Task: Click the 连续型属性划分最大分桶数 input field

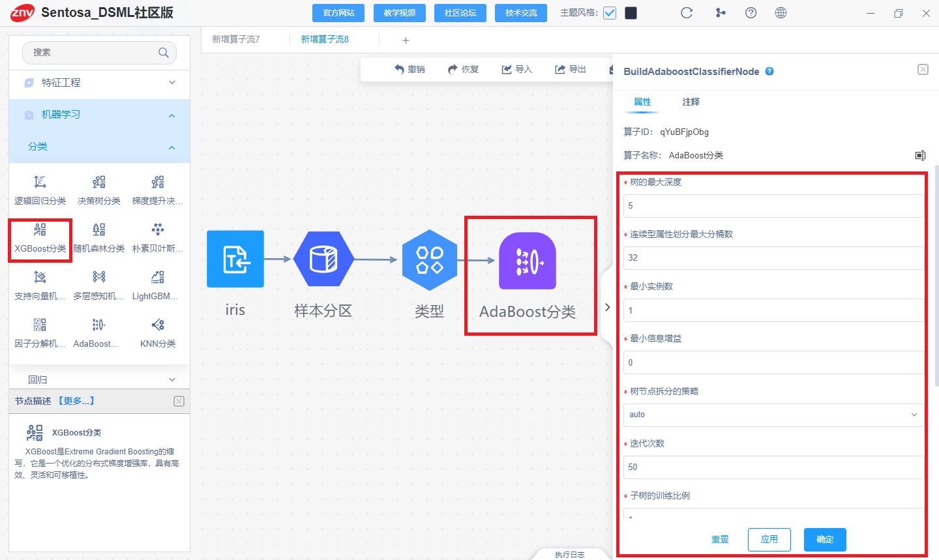Action: pyautogui.click(x=773, y=258)
